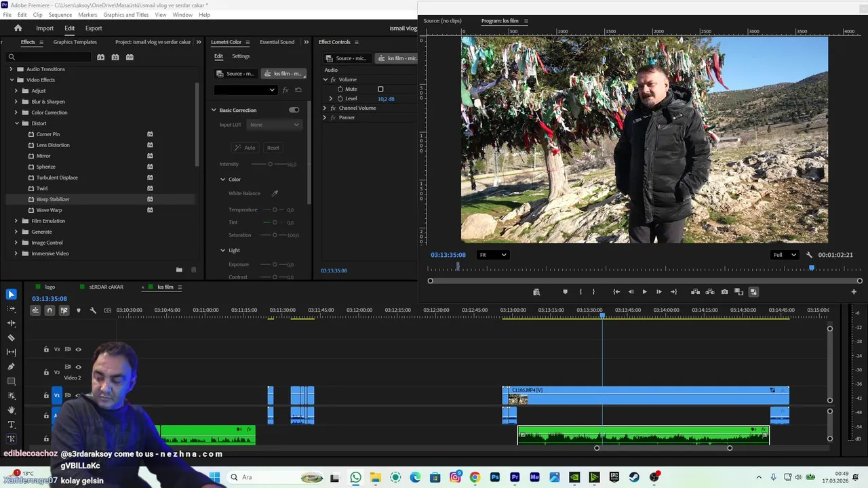Switch to the Essential Sound tab
This screenshot has height=488, width=868.
pyautogui.click(x=277, y=42)
